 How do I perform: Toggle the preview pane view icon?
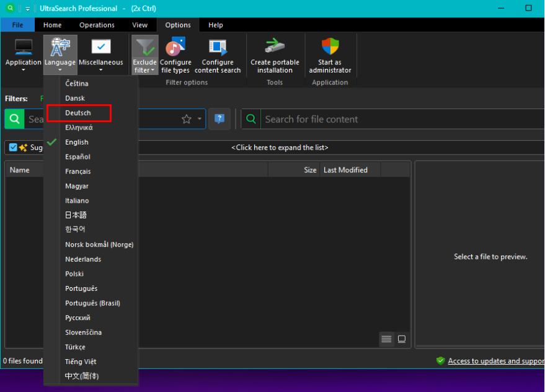(402, 339)
